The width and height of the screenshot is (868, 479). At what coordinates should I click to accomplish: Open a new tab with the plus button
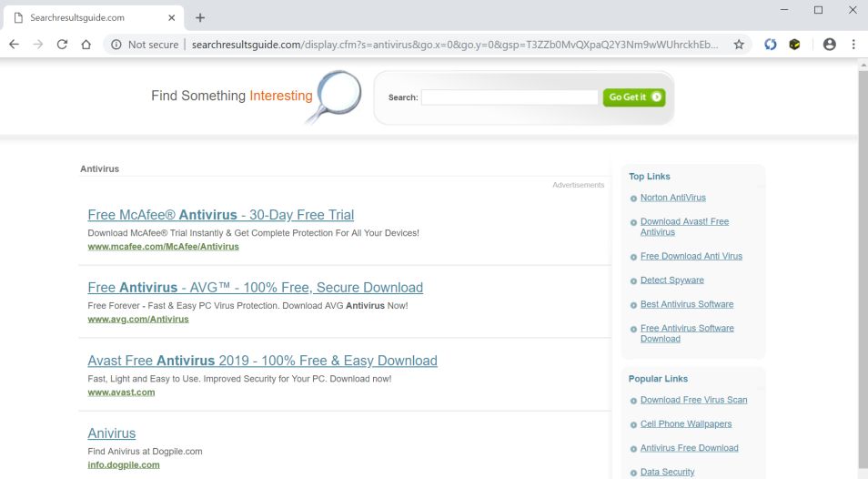(200, 17)
